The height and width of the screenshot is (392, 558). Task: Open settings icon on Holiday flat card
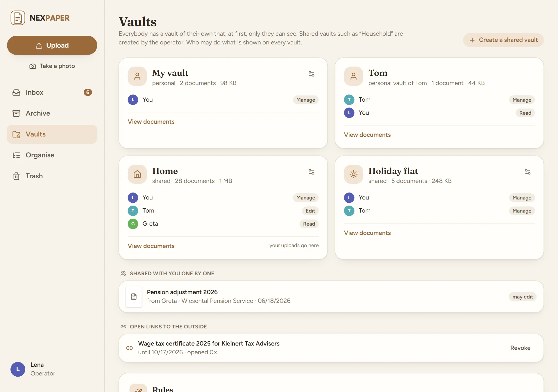(x=527, y=172)
